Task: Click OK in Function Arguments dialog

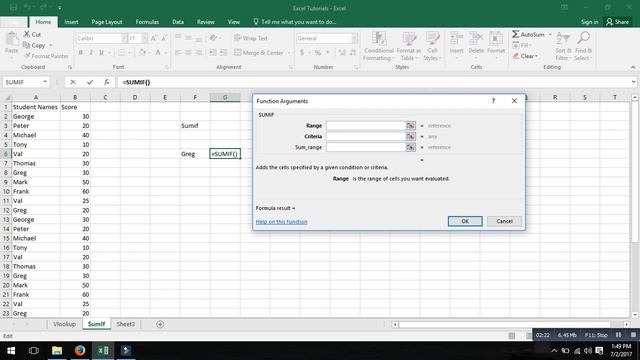Action: point(465,221)
